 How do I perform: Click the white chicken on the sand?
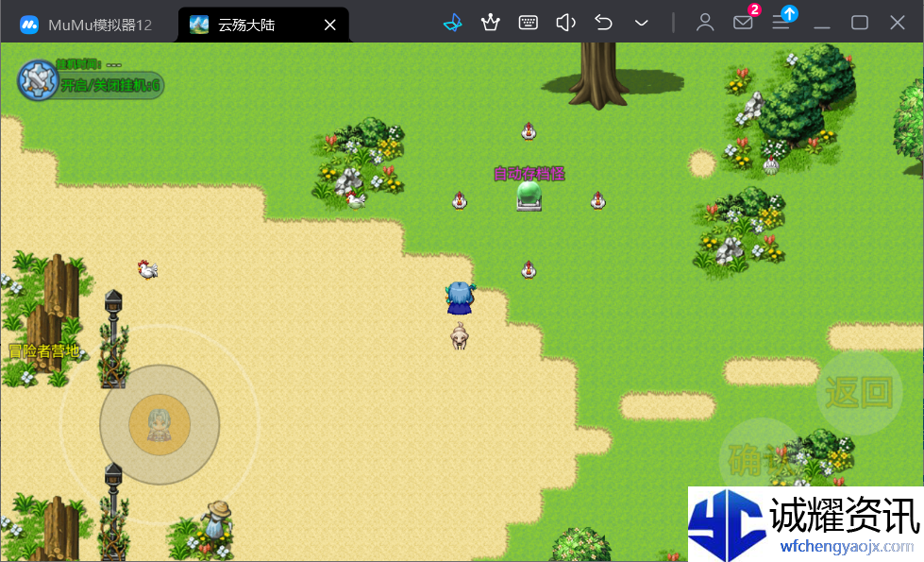pyautogui.click(x=147, y=269)
